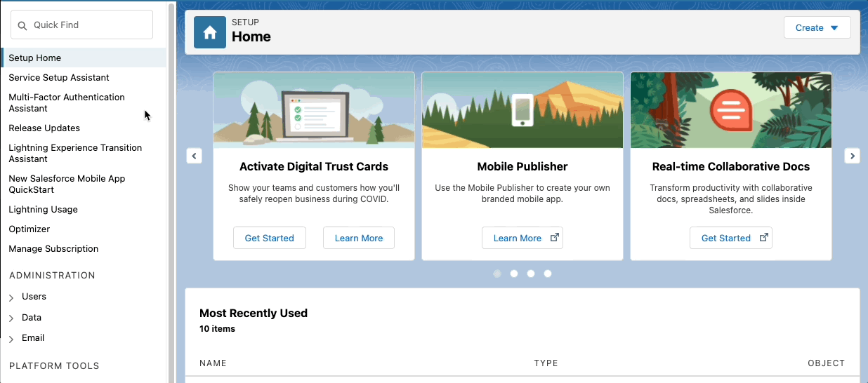Click the Activate Digital Trust Cards title
Image resolution: width=868 pixels, height=383 pixels.
point(314,166)
